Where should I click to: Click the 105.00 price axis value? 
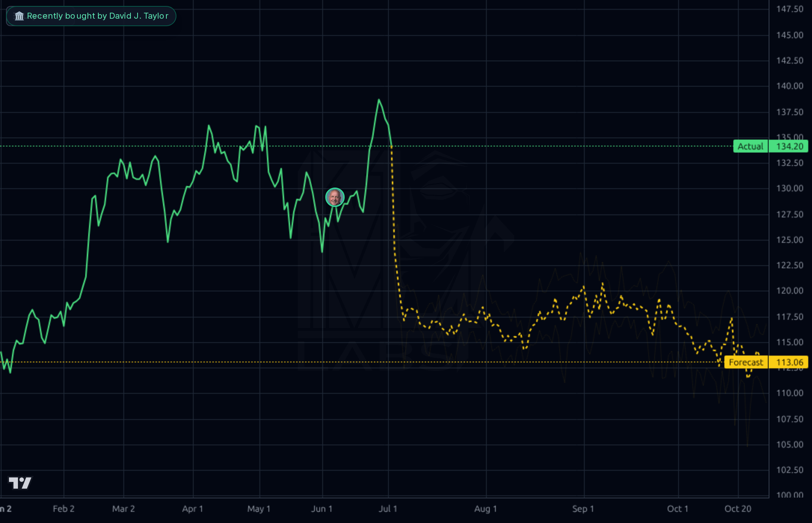[x=790, y=445]
